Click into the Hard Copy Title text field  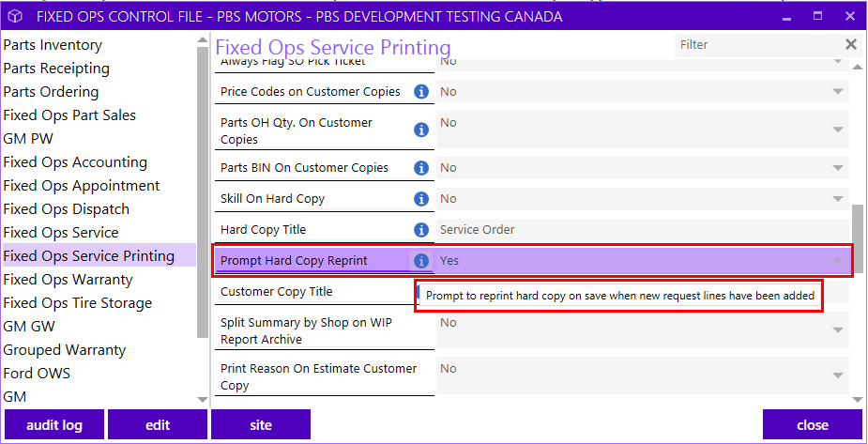(x=643, y=230)
